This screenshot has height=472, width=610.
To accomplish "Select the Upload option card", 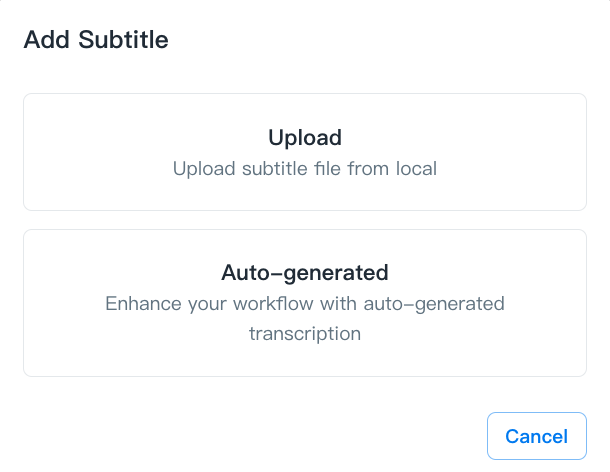I will pos(304,152).
